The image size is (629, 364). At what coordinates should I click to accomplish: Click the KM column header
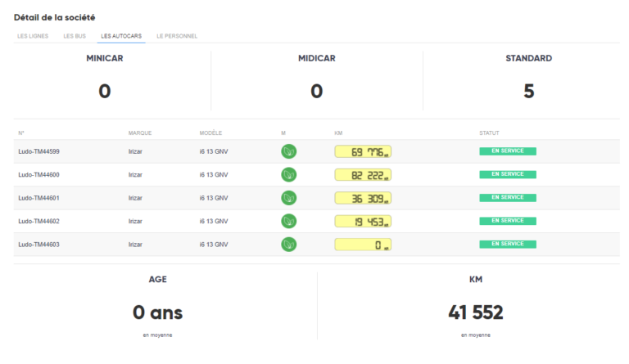pyautogui.click(x=338, y=133)
